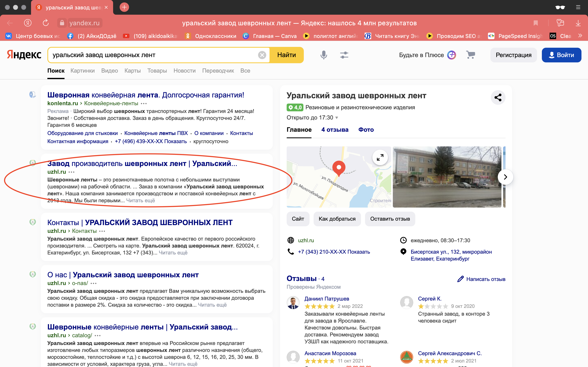Screen dimensions: 588x367
Task: Go back using the browser arrow
Action: point(9,23)
